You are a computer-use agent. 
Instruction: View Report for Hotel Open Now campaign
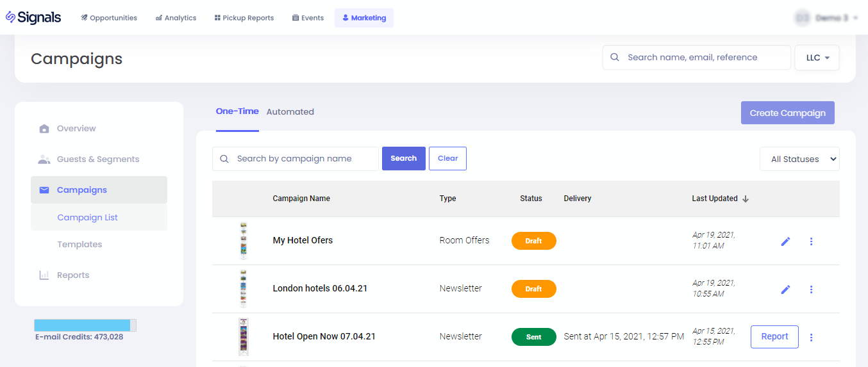(x=774, y=337)
